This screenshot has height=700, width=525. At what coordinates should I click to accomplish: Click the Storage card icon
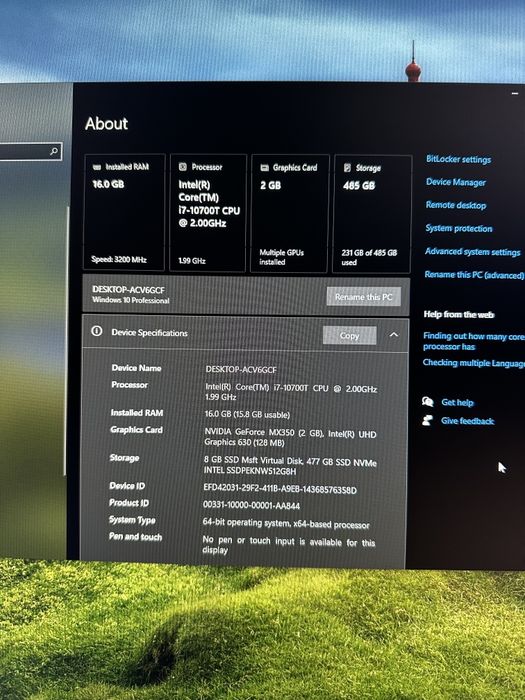pyautogui.click(x=347, y=168)
